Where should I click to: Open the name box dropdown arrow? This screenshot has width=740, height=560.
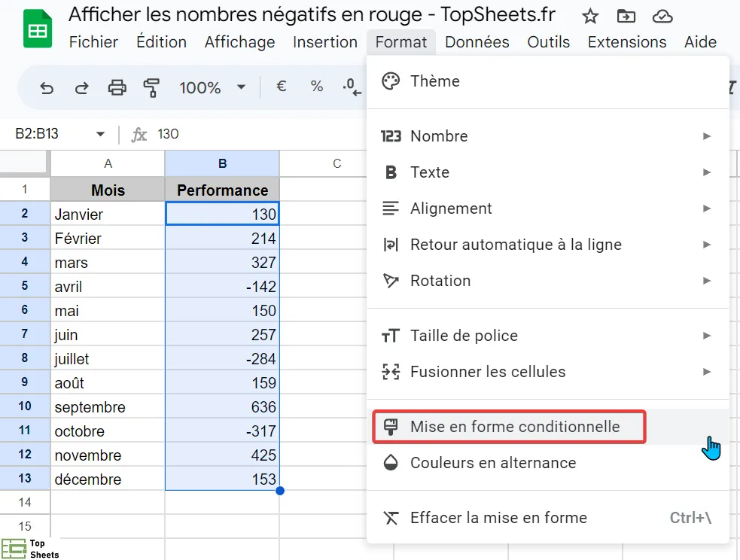click(x=100, y=134)
